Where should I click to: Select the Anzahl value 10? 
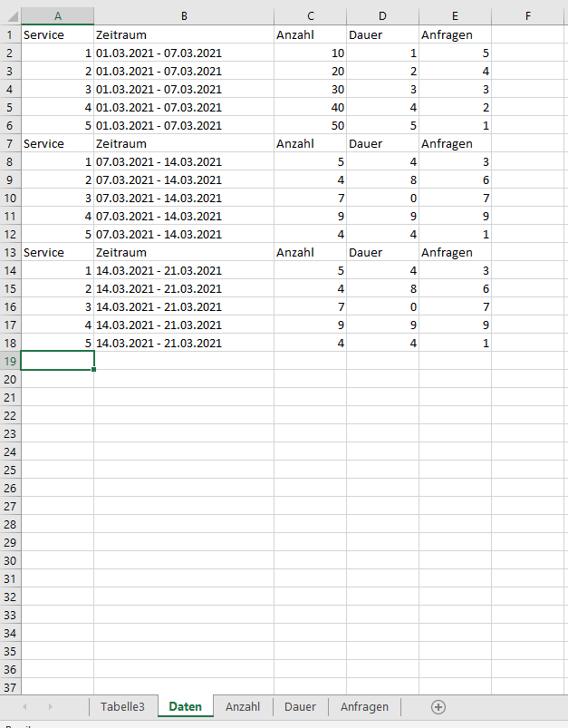click(x=311, y=53)
